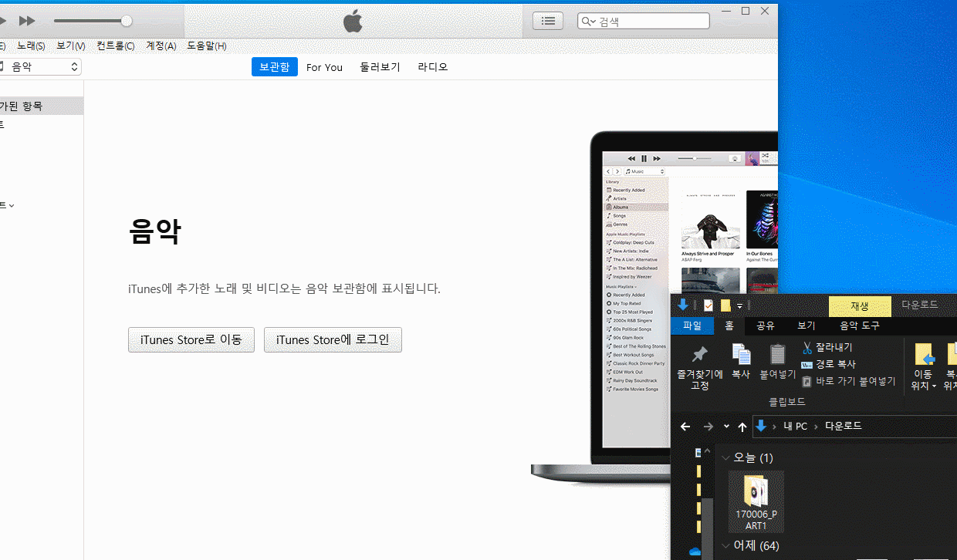Open the 이동 위치 dropdown
The height and width of the screenshot is (560, 957).
pos(923,367)
